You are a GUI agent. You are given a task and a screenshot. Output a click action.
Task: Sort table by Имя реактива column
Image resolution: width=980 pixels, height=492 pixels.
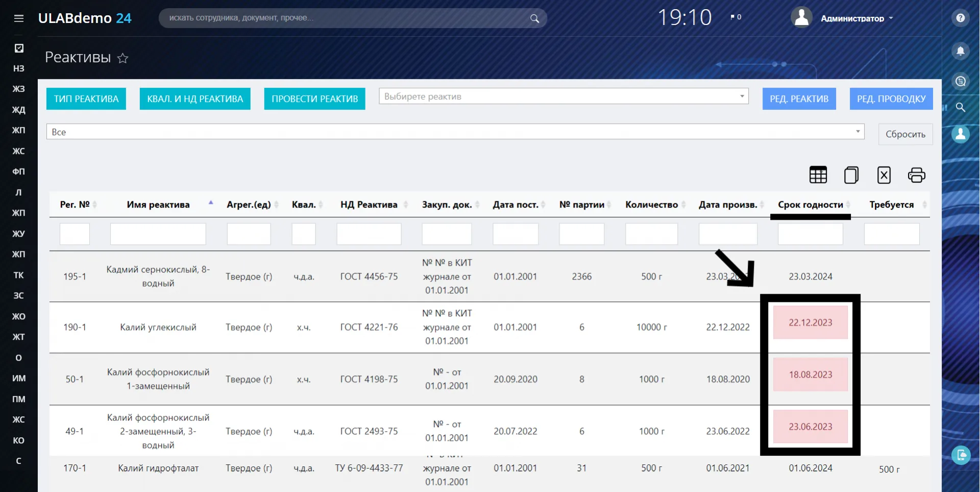click(x=158, y=204)
